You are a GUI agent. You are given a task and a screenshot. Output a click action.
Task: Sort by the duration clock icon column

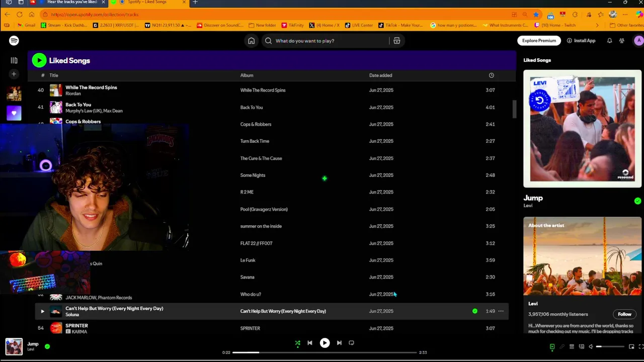491,75
